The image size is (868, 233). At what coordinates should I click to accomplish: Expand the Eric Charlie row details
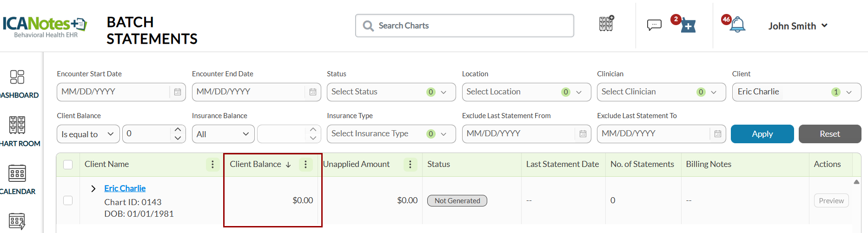pos(93,188)
